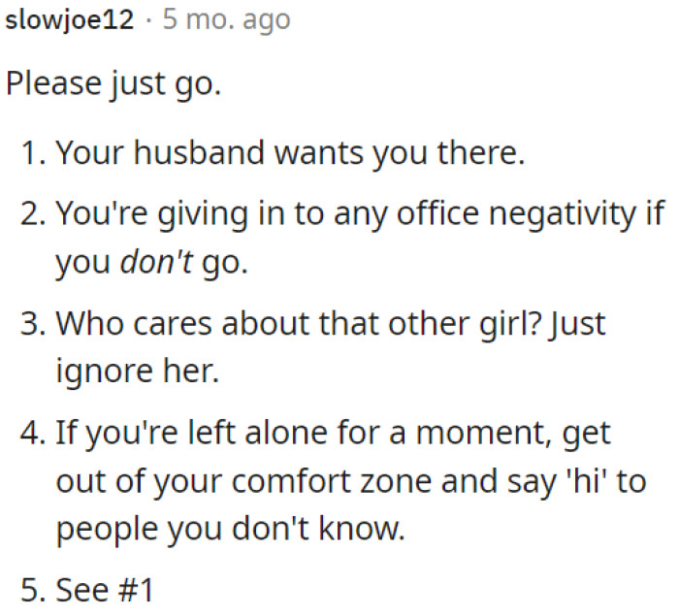The width and height of the screenshot is (679, 616).
Task: Click the list number "5."
Action: tap(33, 591)
